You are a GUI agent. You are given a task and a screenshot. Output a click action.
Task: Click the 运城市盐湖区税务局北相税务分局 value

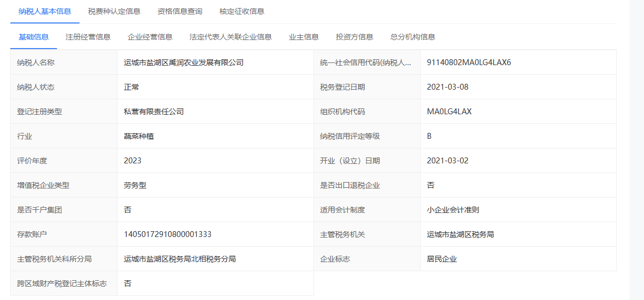click(x=180, y=259)
